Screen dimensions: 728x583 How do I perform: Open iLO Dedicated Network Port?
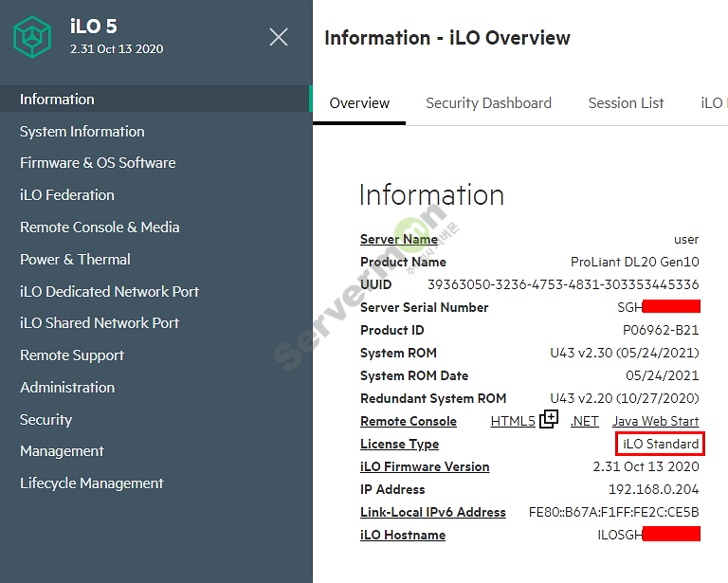point(110,292)
